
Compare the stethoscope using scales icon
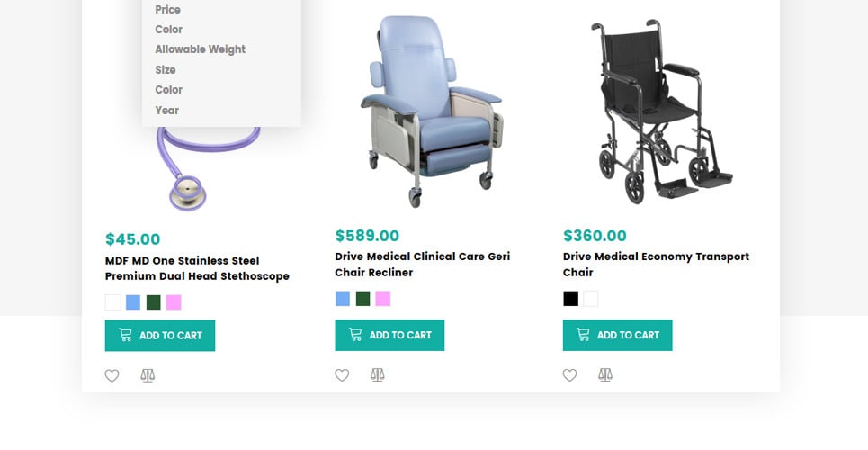[x=148, y=375]
